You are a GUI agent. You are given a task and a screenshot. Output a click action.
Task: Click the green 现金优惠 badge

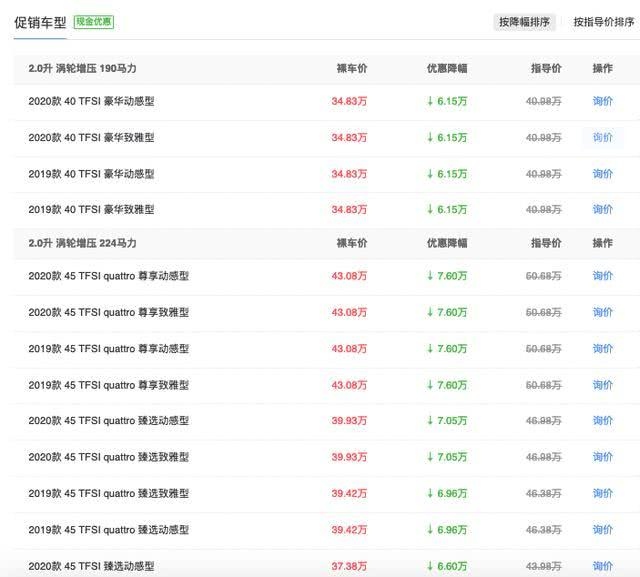[94, 21]
